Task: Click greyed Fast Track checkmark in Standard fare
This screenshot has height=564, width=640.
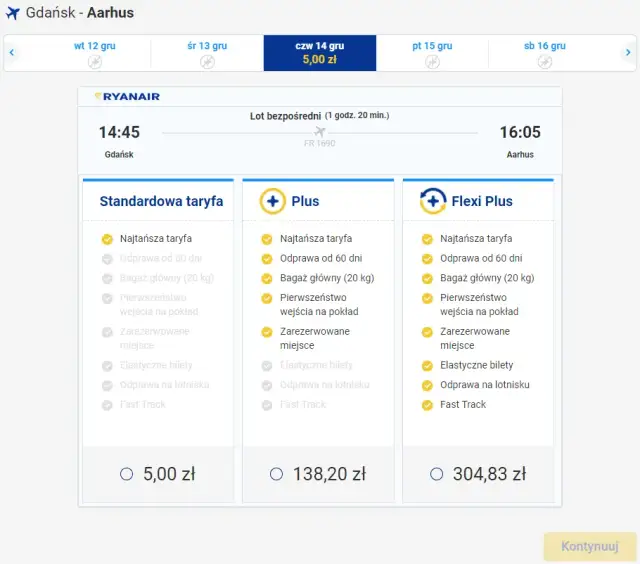Action: point(107,405)
